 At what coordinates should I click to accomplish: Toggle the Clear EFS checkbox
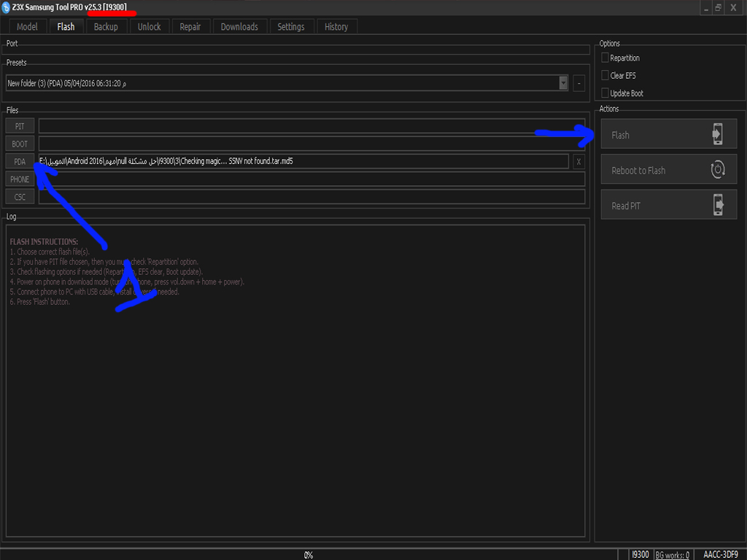[x=605, y=75]
